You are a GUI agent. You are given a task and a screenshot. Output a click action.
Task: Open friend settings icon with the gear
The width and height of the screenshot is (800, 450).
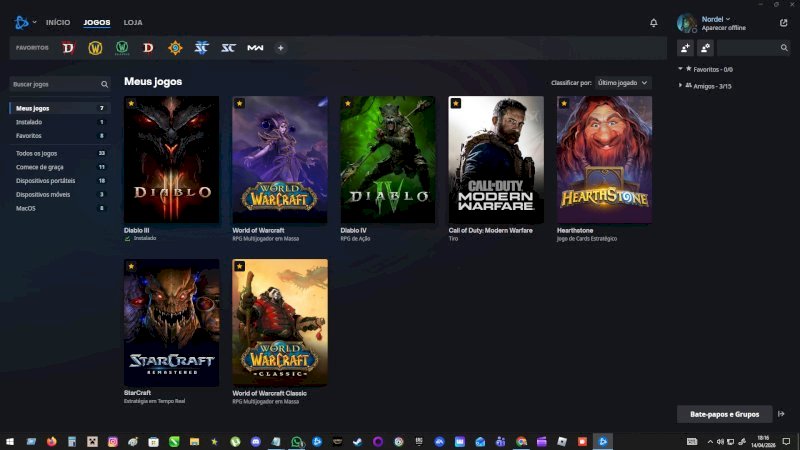pyautogui.click(x=705, y=48)
